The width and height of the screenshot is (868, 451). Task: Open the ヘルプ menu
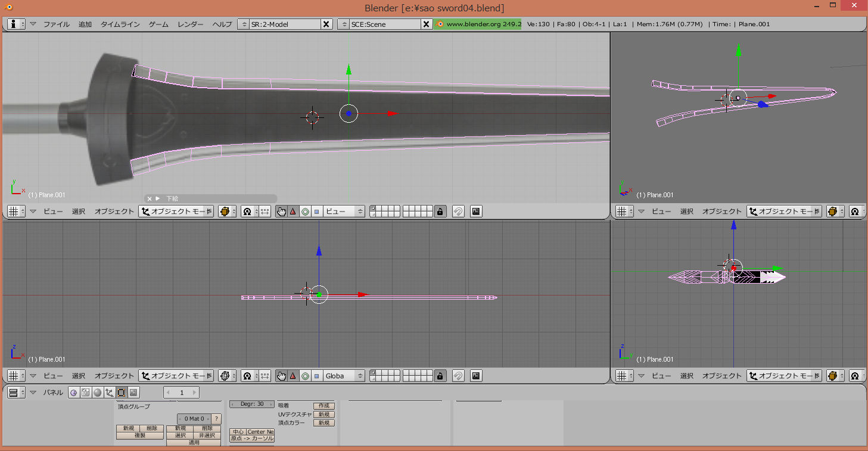tap(222, 24)
